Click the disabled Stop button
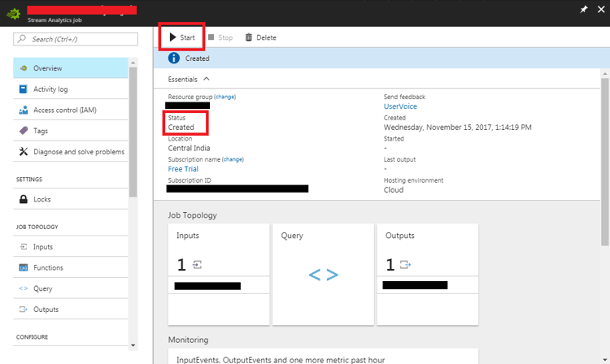 click(220, 37)
